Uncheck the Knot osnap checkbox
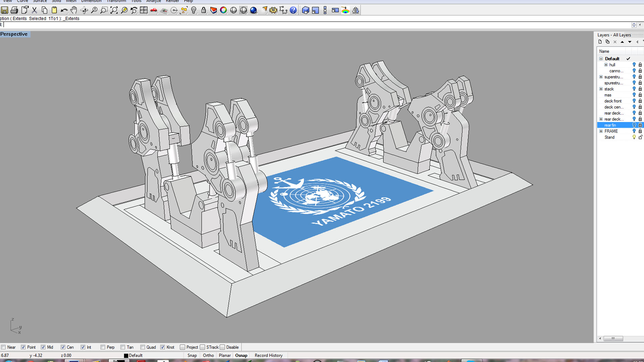 163,347
